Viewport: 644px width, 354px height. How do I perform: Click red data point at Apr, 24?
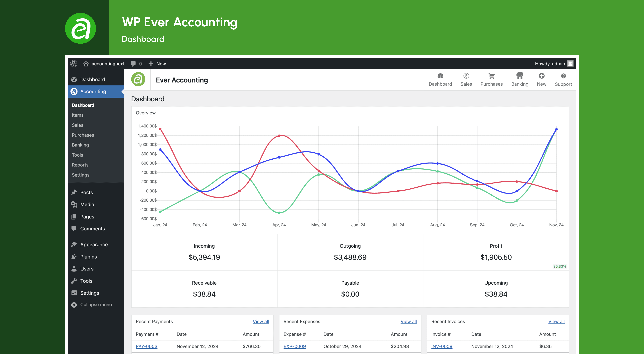pos(279,136)
